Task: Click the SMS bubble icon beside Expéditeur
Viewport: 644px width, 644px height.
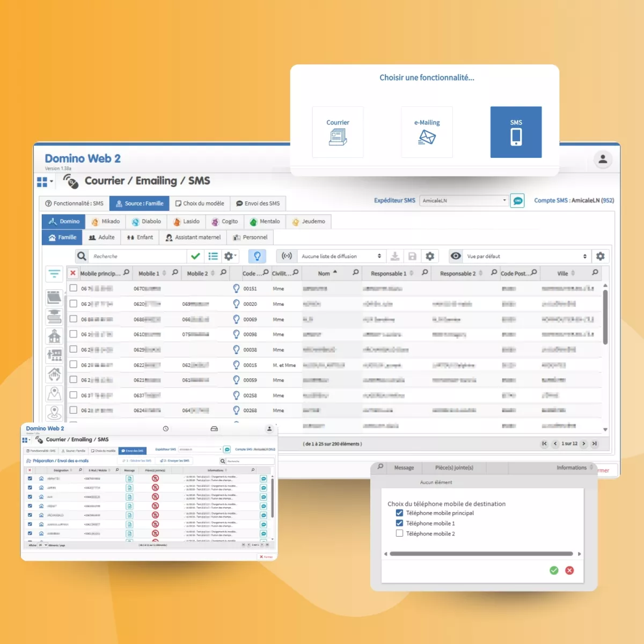Action: (517, 201)
